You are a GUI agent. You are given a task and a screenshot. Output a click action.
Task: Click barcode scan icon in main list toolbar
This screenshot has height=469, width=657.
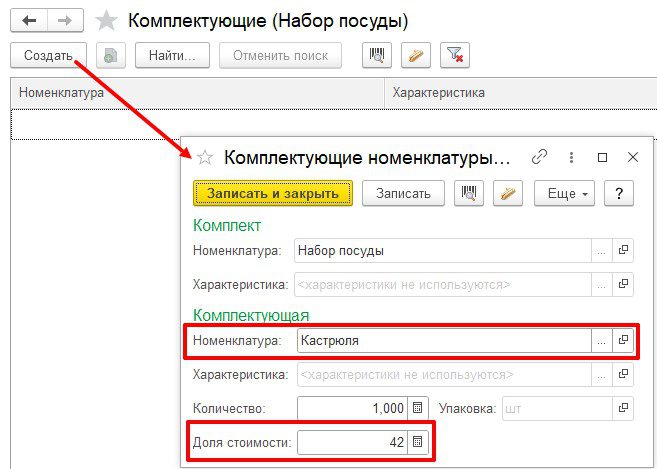pyautogui.click(x=376, y=55)
